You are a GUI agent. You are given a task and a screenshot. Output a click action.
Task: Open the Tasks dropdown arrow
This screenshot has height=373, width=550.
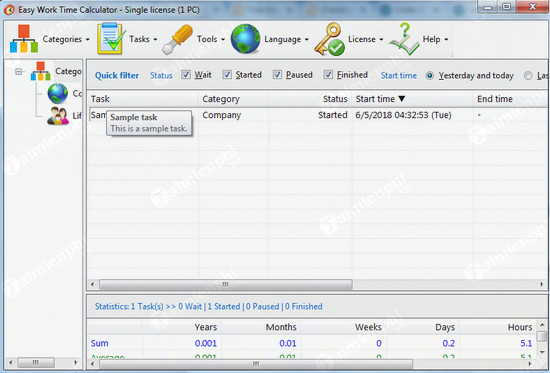tap(155, 40)
